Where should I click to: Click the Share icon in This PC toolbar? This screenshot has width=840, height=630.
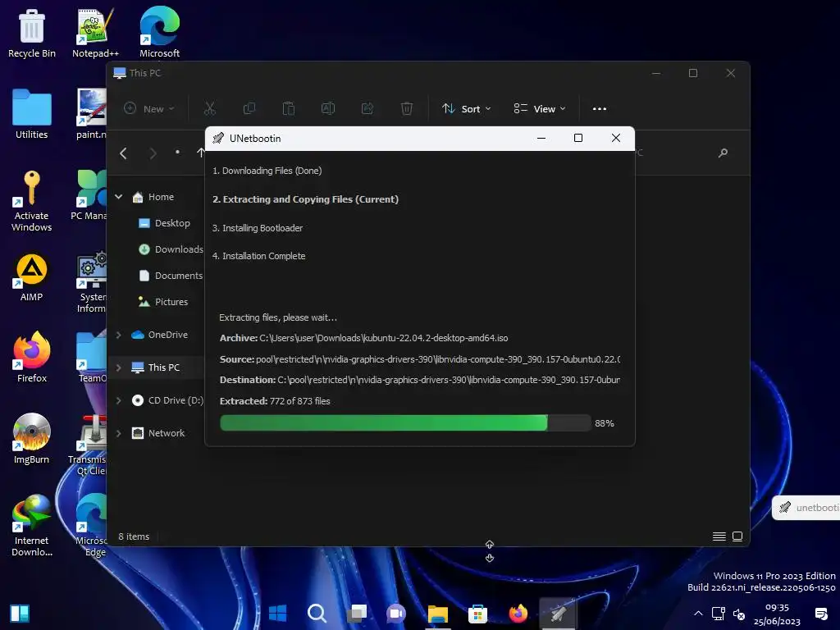tap(367, 109)
